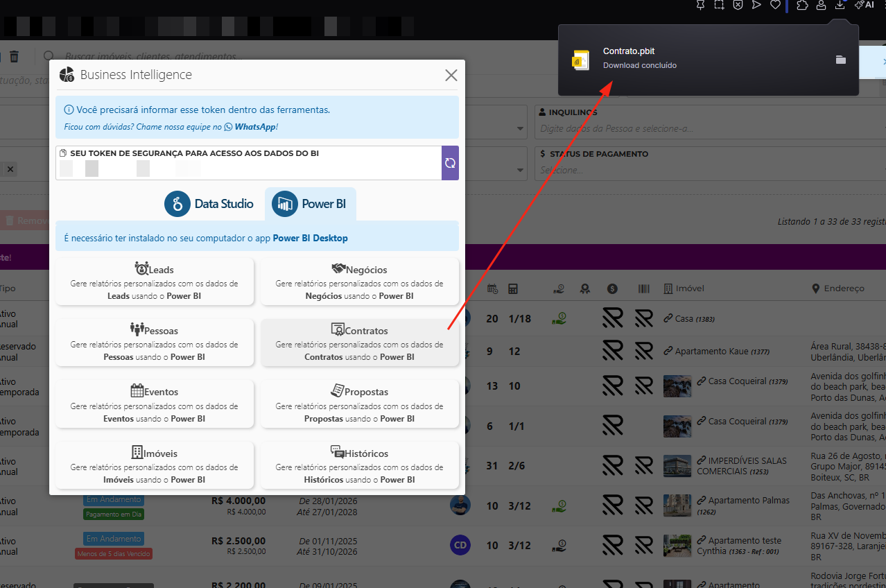Close the Business Intelligence dialog
886x588 pixels.
[451, 76]
